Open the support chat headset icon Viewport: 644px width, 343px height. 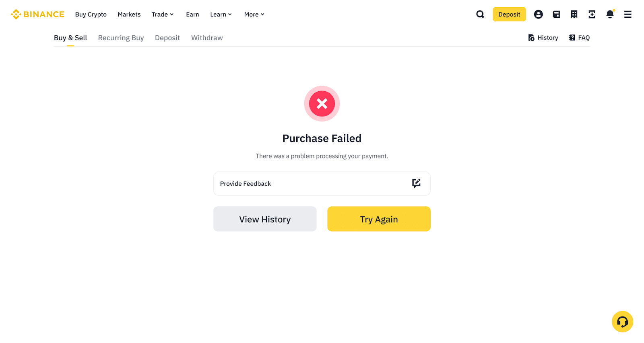click(x=622, y=322)
